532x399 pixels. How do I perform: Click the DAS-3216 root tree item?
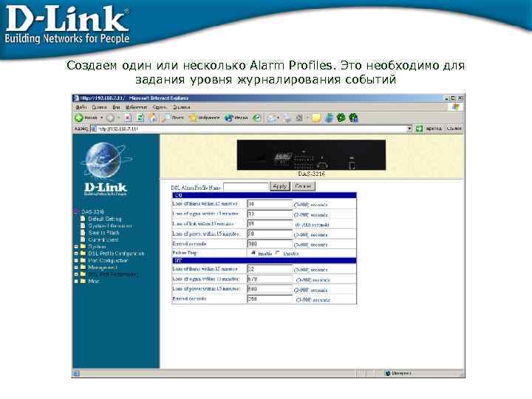point(92,212)
